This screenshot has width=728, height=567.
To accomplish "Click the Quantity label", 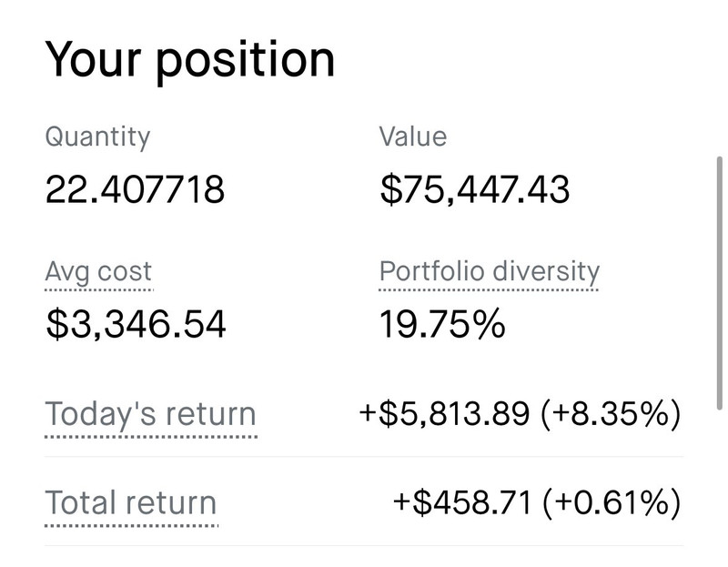I will [97, 137].
